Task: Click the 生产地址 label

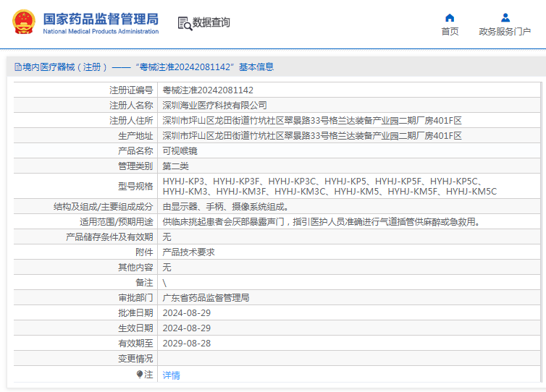Action: (x=135, y=136)
